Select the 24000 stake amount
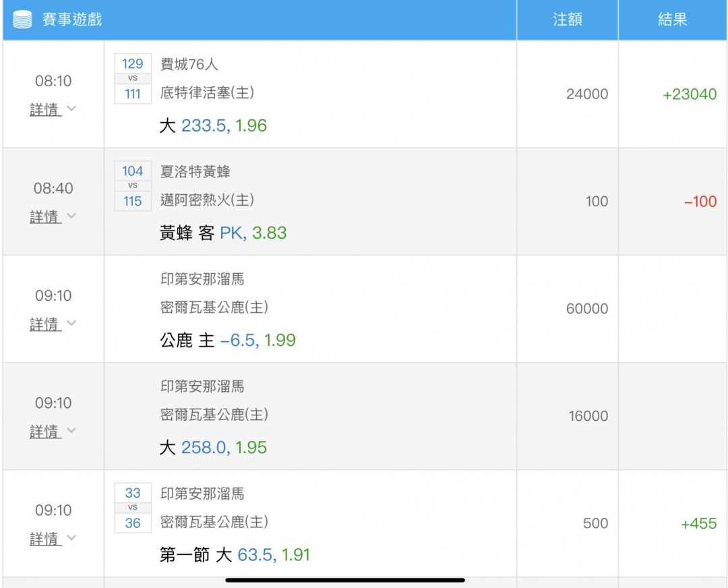Image resolution: width=728 pixels, height=588 pixels. (x=587, y=94)
